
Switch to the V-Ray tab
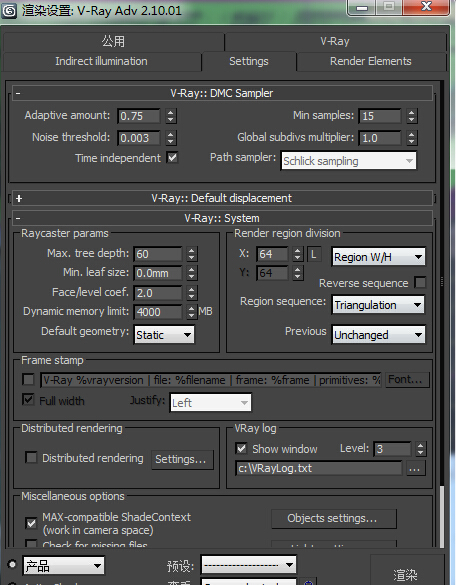click(335, 41)
